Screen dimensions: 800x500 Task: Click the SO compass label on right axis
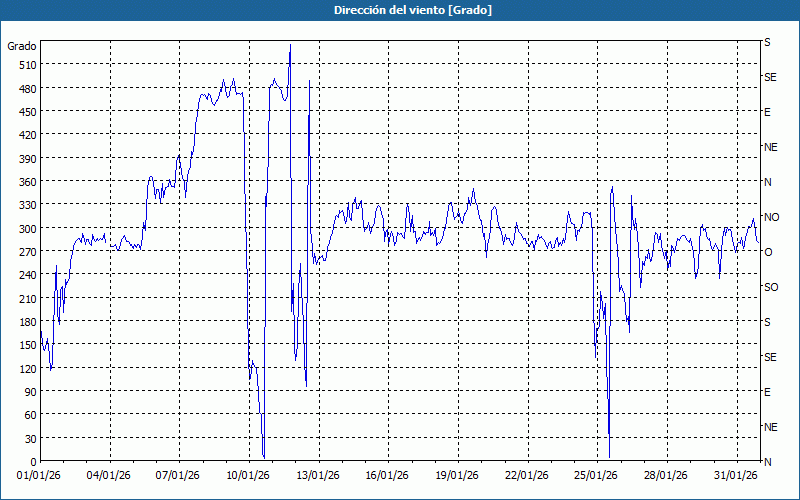[771, 287]
